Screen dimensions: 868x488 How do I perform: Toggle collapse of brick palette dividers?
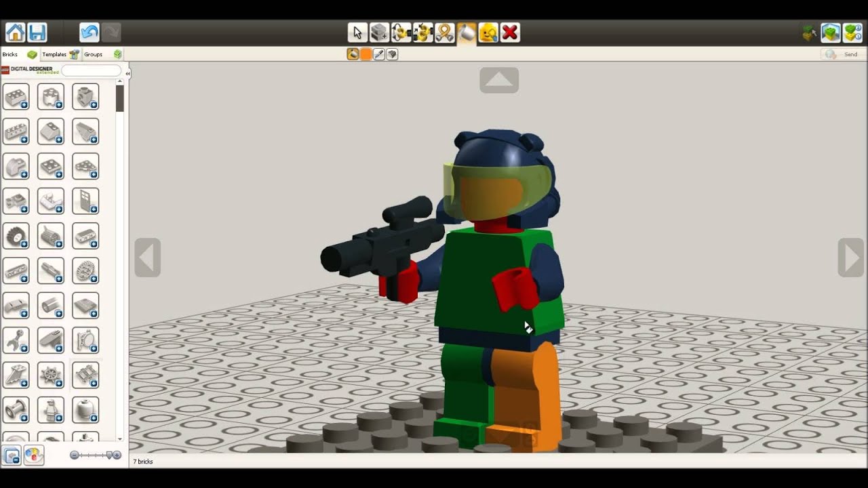coord(12,455)
